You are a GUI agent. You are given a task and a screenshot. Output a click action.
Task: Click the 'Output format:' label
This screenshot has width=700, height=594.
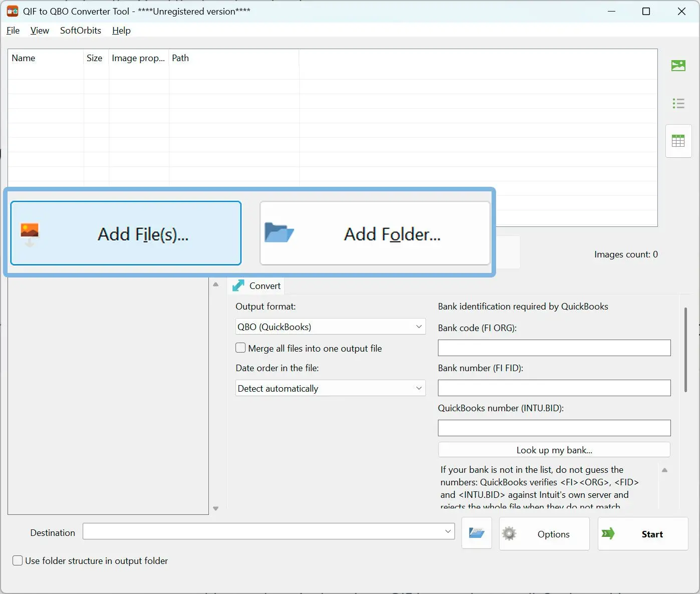point(266,307)
